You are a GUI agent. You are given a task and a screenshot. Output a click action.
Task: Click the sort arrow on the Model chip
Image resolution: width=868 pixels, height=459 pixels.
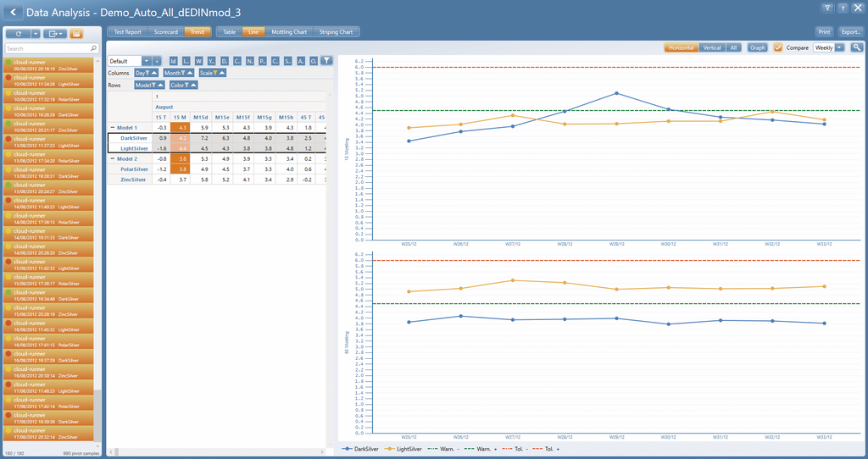coord(160,86)
